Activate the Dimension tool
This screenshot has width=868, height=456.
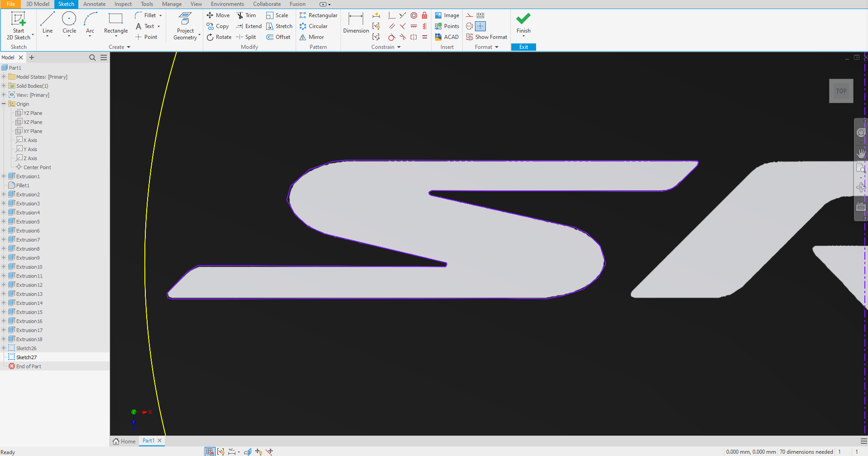pyautogui.click(x=356, y=24)
